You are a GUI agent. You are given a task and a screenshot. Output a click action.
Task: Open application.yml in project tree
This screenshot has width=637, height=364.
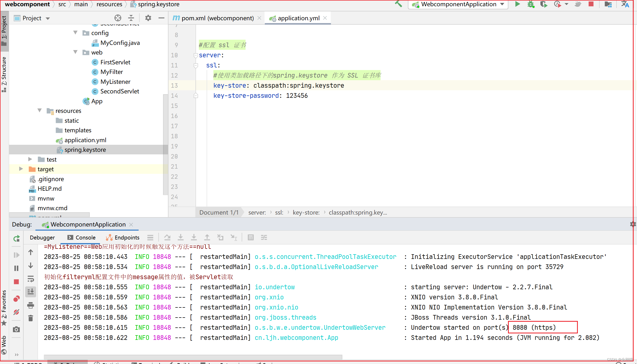point(85,140)
